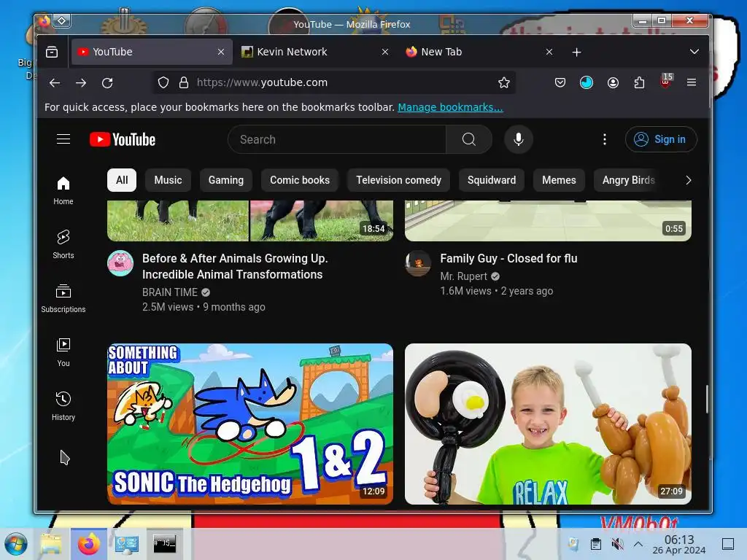Select the YouTube browser tab
Viewport: 747px width, 560px height.
(x=152, y=52)
